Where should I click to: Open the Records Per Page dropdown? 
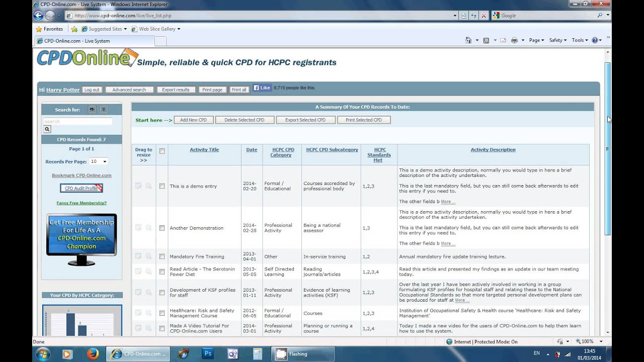coord(99,161)
